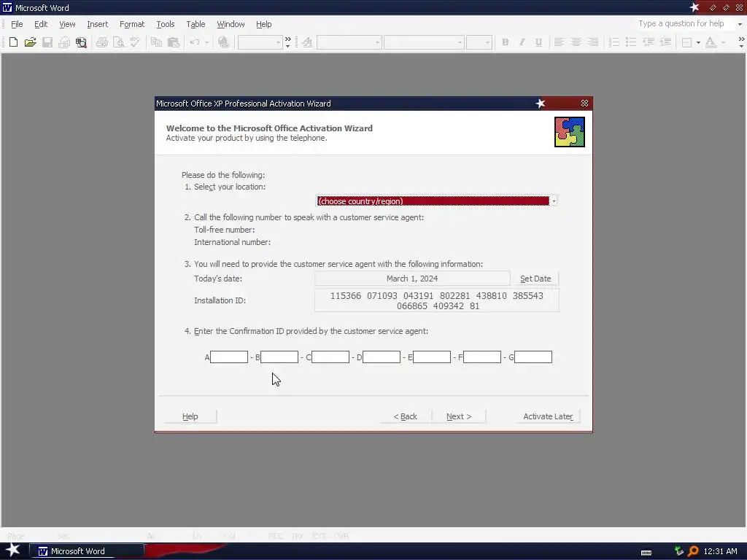Viewport: 747px width, 560px height.
Task: Click the Start star button on taskbar
Action: click(x=12, y=551)
